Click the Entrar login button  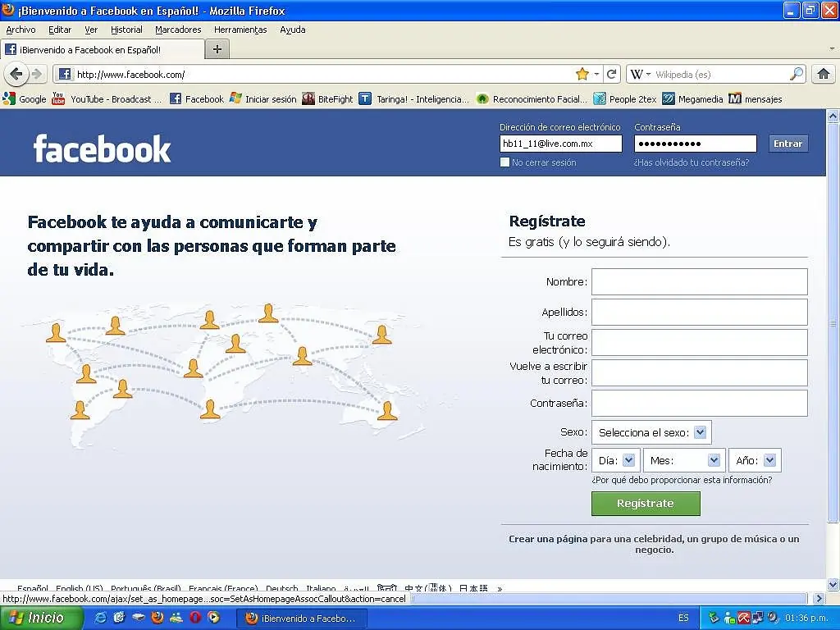(788, 143)
